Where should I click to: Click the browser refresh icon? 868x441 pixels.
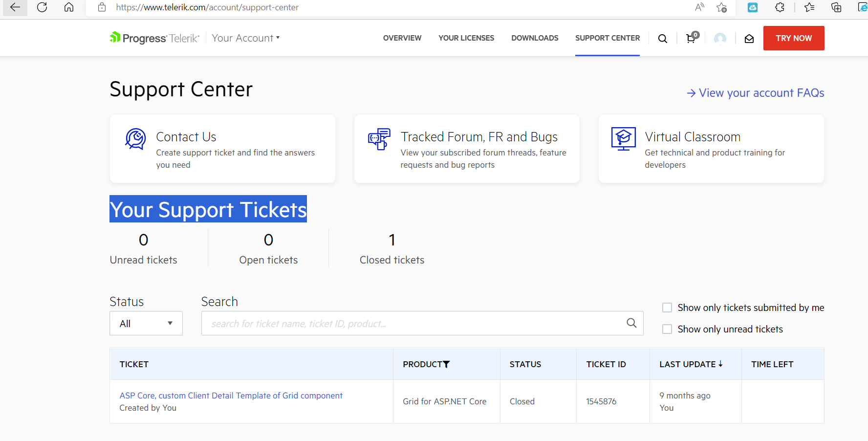[42, 7]
